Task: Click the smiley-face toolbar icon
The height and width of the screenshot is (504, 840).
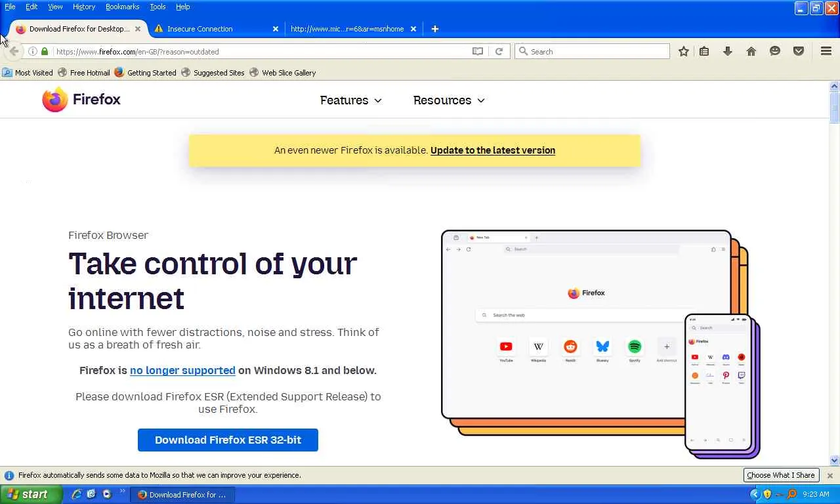Action: [x=775, y=51]
